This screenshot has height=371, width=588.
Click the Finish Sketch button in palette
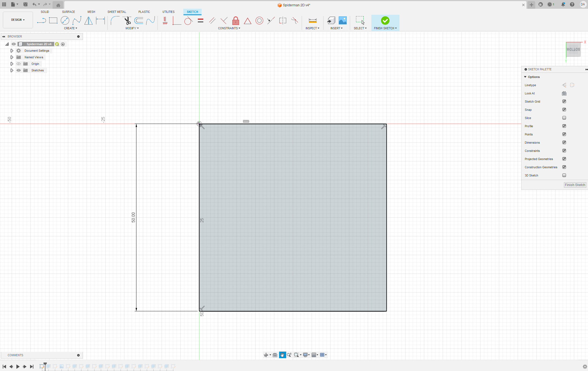[x=575, y=185]
